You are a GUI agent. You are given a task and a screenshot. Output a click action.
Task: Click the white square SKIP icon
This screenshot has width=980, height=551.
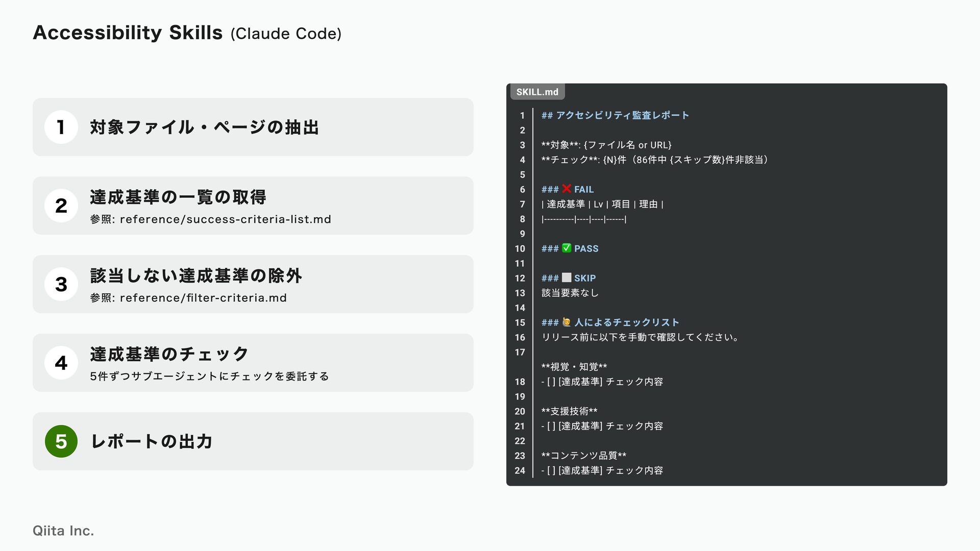tap(567, 278)
